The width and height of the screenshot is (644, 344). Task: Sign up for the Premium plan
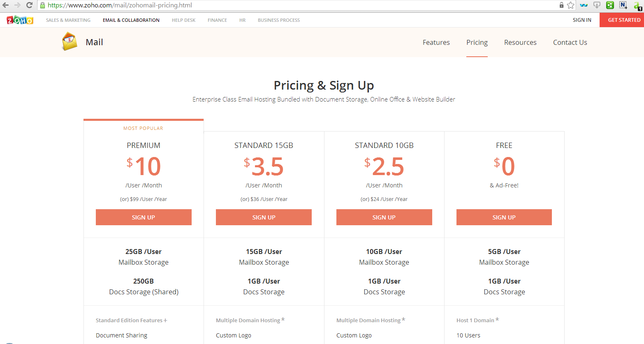144,217
